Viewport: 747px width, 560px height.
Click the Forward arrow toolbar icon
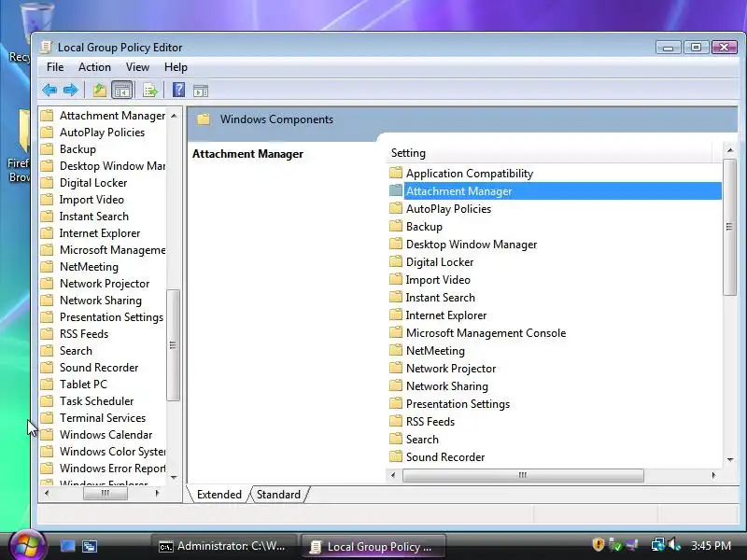71,90
